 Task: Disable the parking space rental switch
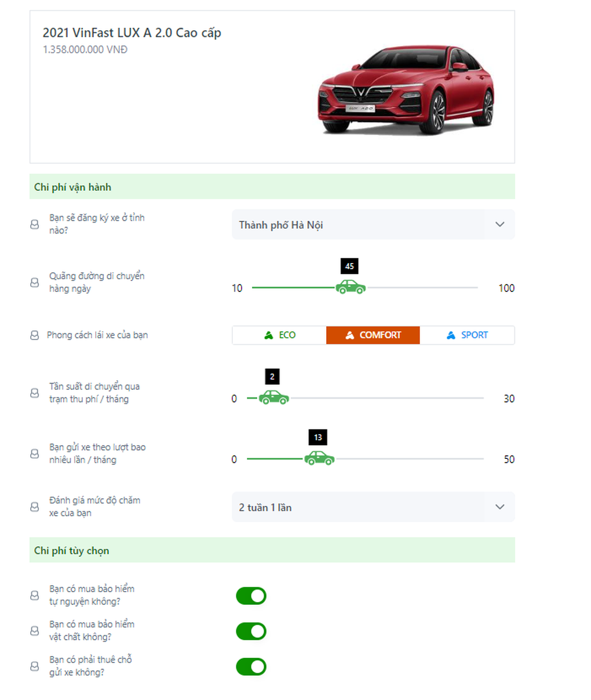(x=251, y=667)
